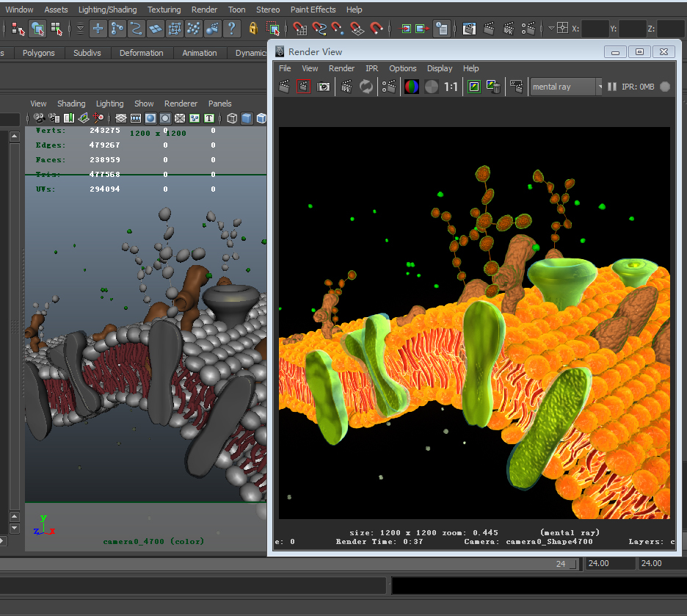Image resolution: width=687 pixels, height=616 pixels.
Task: Click the 1:1 real size button
Action: point(451,87)
